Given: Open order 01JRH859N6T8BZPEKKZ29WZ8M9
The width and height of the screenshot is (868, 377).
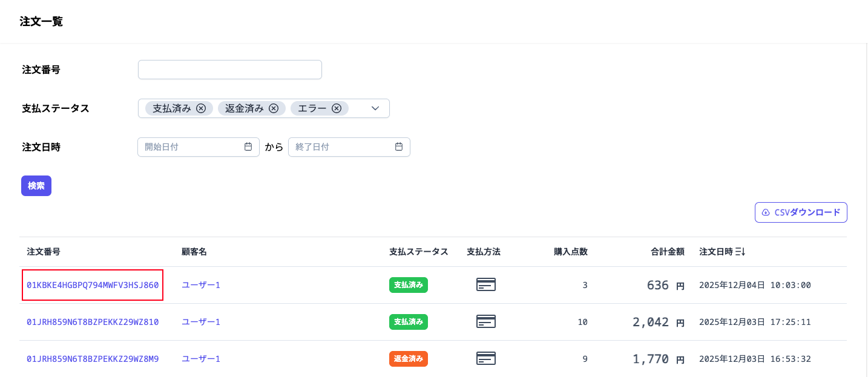Looking at the screenshot, I should pos(93,359).
